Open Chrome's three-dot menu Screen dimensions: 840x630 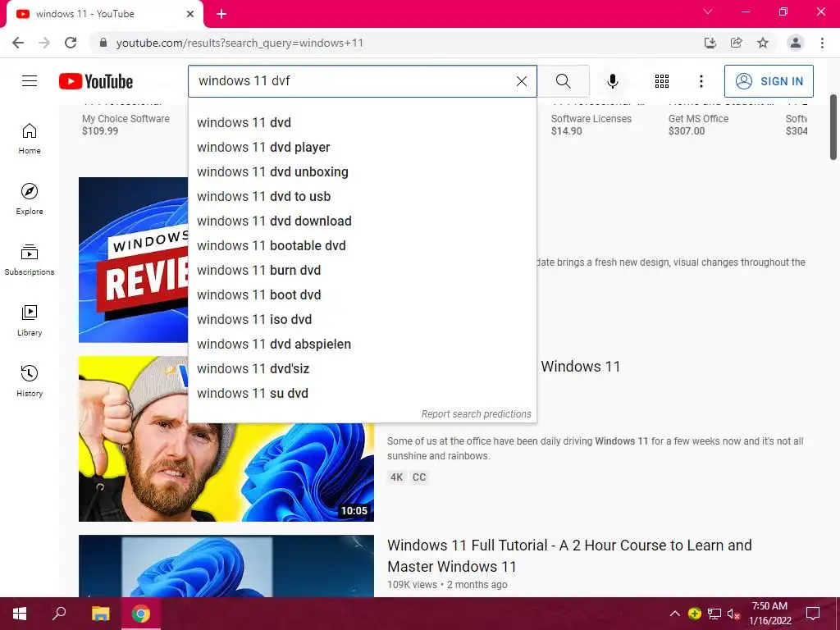822,43
